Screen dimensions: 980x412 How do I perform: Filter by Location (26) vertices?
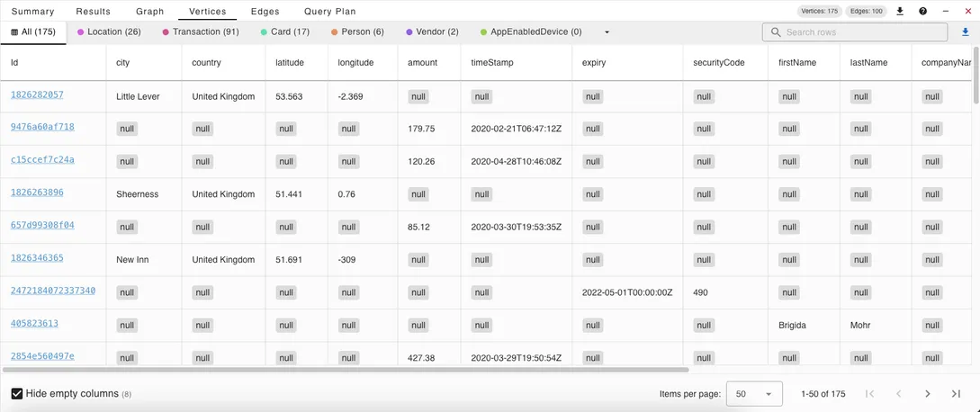109,31
